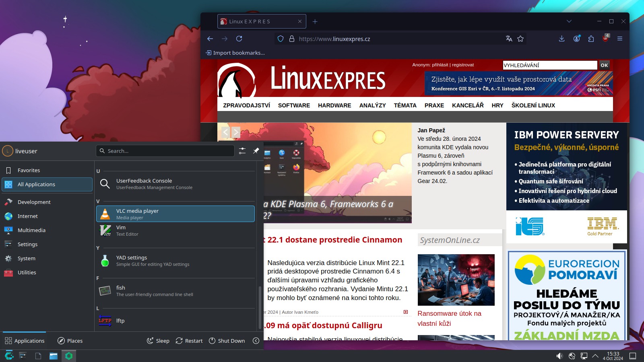Bookmark this page with the star icon
Screen dimensions: 644x362
[520, 39]
